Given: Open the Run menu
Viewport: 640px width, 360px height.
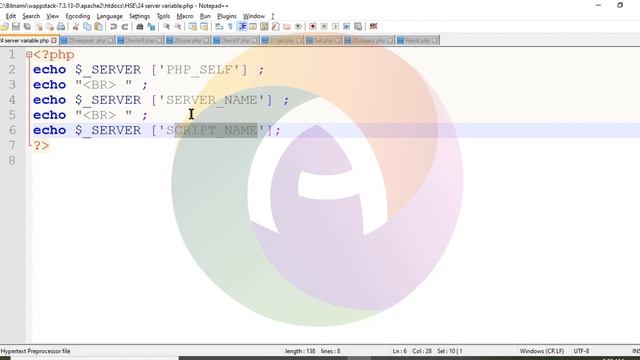Looking at the screenshot, I should [x=205, y=16].
